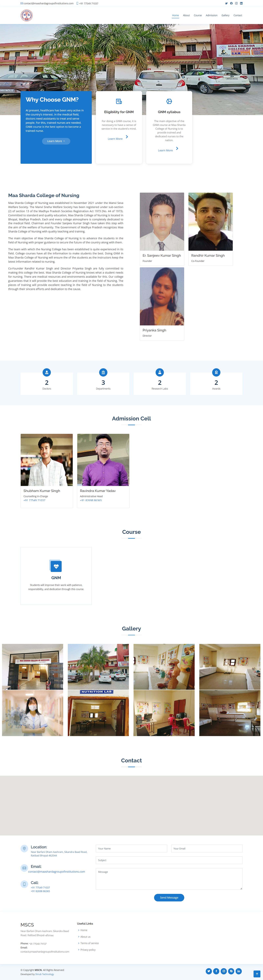Click footer Terms of service link
The height and width of the screenshot is (980, 263).
point(90,943)
